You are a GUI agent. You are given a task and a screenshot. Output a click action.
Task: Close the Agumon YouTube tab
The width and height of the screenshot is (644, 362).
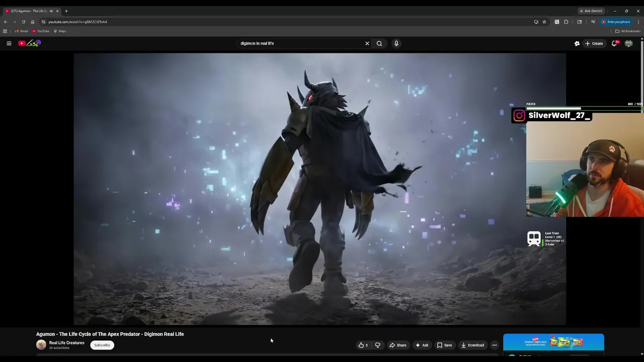(x=57, y=11)
